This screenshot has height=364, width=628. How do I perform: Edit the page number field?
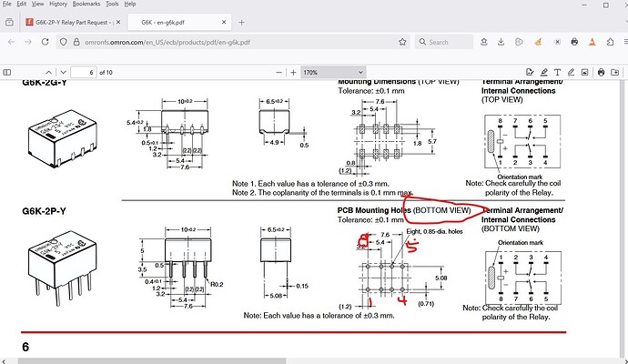pyautogui.click(x=84, y=73)
